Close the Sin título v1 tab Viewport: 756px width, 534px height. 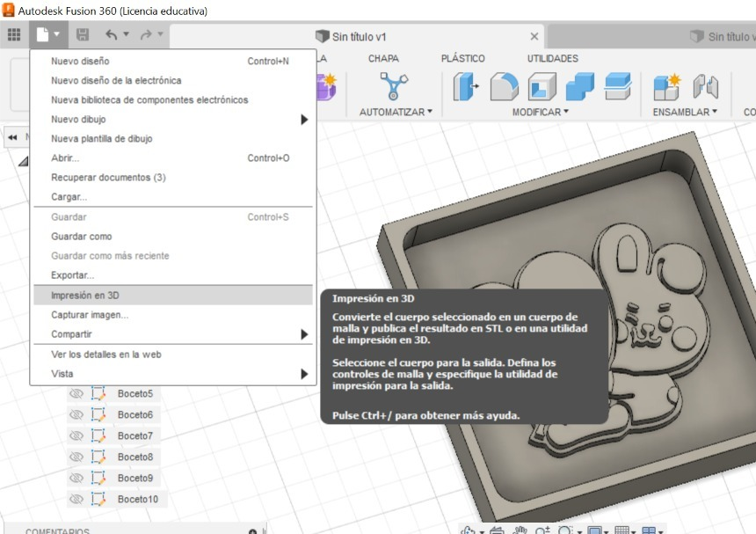point(534,37)
